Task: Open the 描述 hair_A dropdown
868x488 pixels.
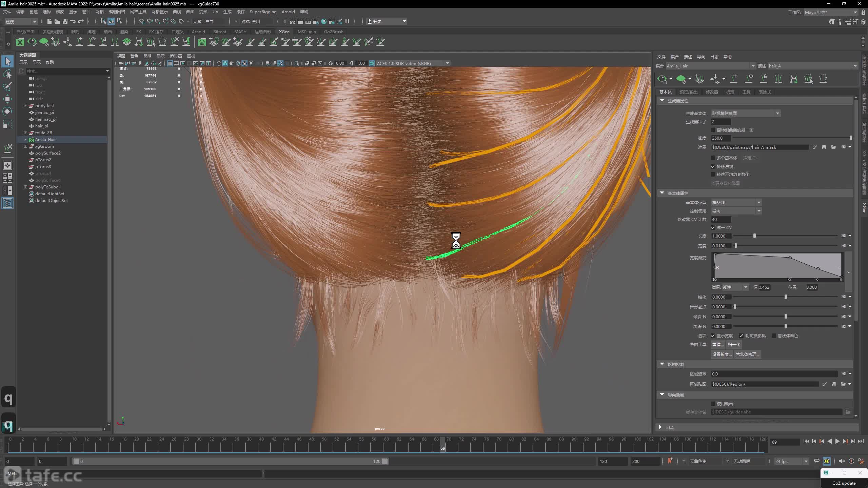Action: pos(813,66)
